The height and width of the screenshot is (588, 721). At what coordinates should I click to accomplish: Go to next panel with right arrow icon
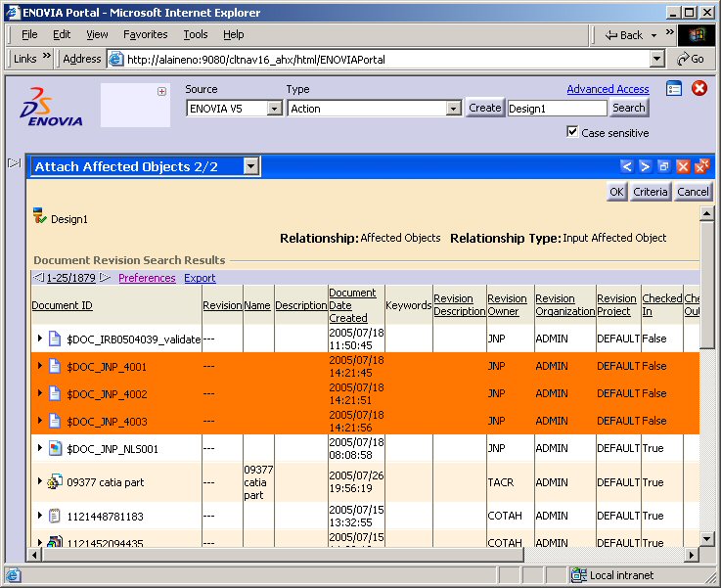tap(645, 166)
